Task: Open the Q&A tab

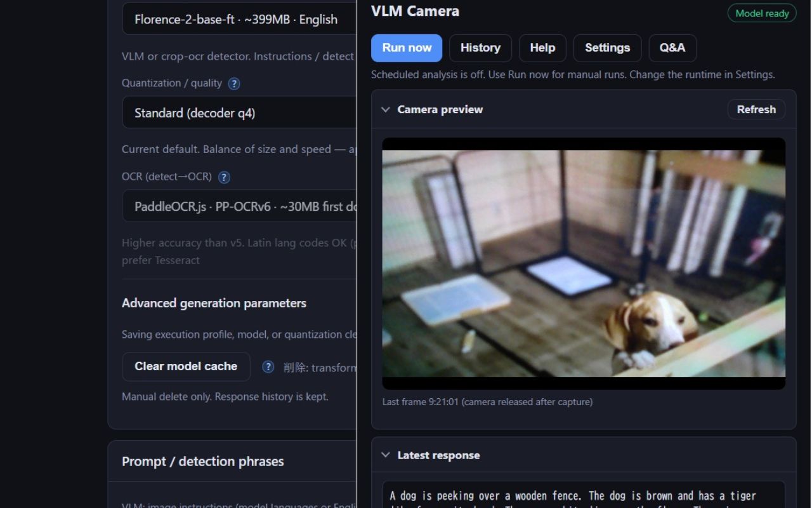Action: coord(672,48)
